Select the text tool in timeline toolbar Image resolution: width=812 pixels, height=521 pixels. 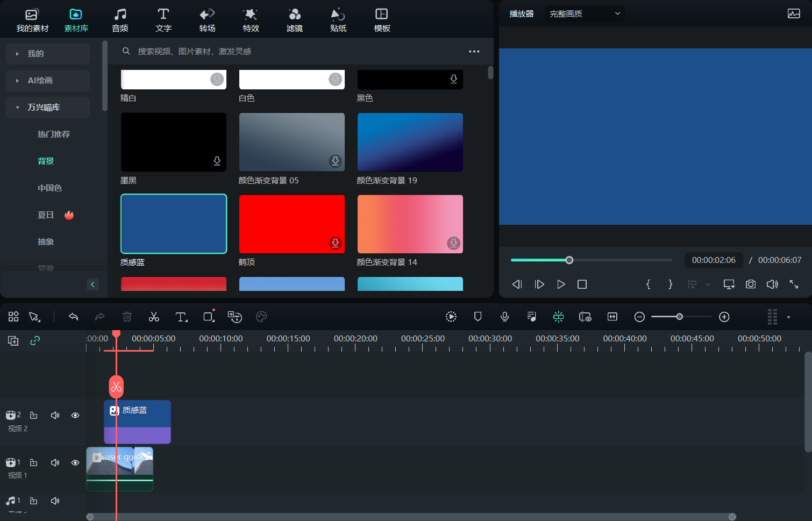181,317
